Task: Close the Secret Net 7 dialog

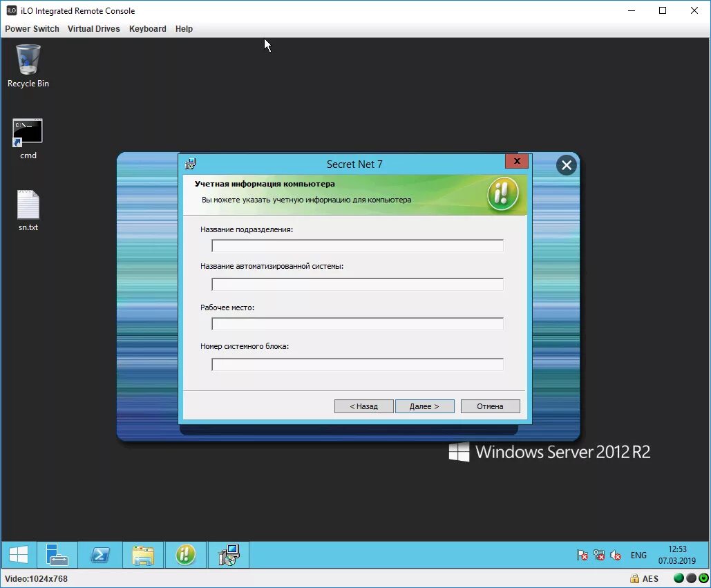Action: point(516,161)
